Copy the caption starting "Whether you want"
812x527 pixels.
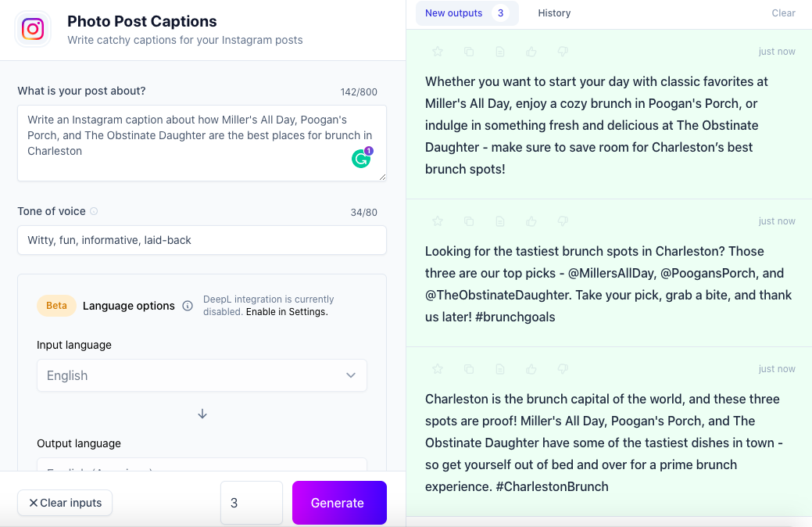pos(469,52)
